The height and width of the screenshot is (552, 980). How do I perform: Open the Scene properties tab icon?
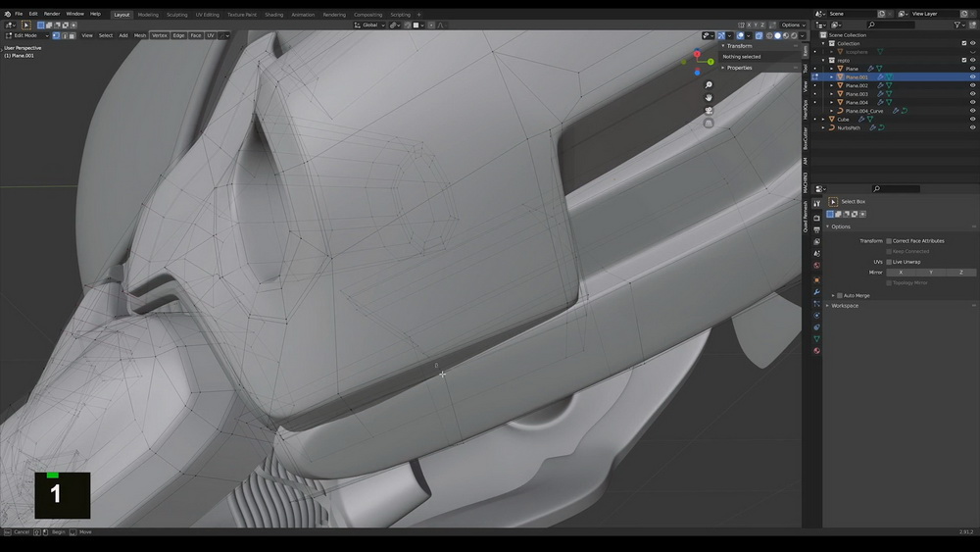pos(816,253)
